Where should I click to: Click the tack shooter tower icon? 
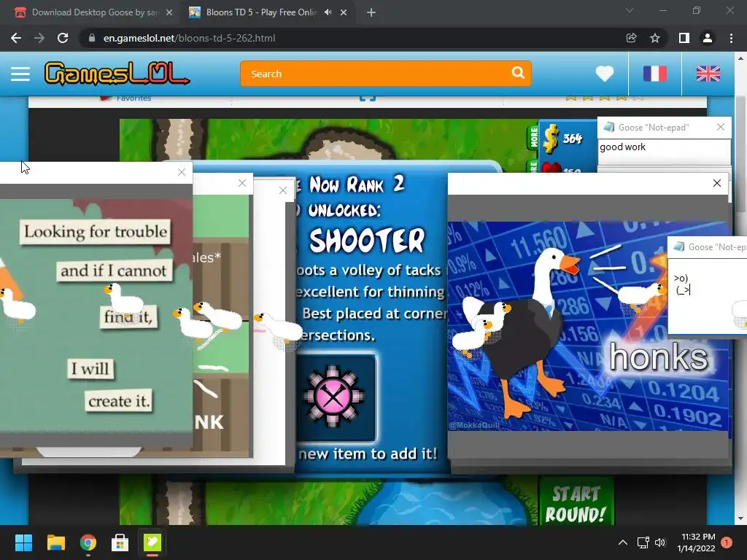coord(334,397)
